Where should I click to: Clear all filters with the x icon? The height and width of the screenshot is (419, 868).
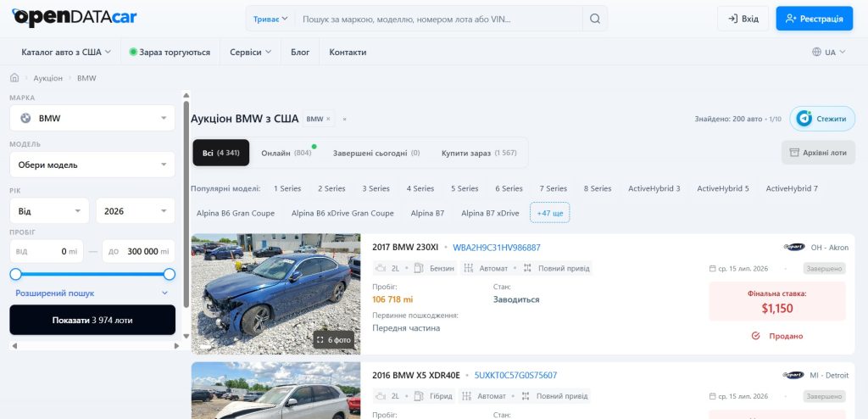(344, 119)
